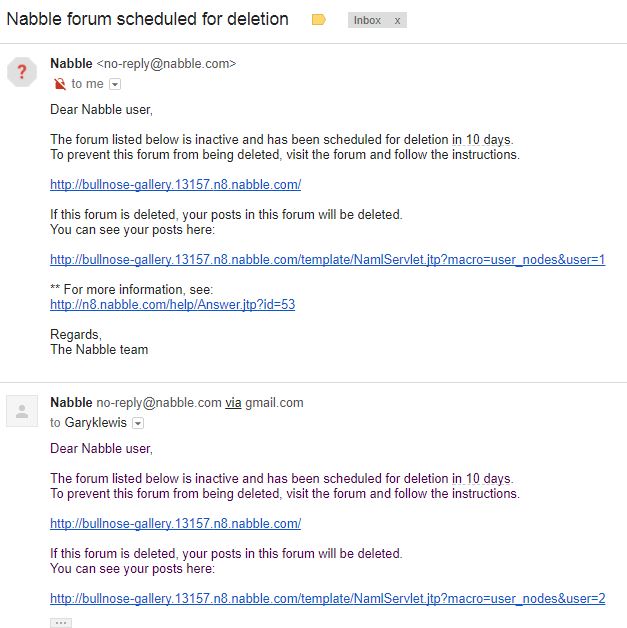Image resolution: width=627 pixels, height=628 pixels.
Task: Open the posts link ending in user=1
Action: (327, 260)
